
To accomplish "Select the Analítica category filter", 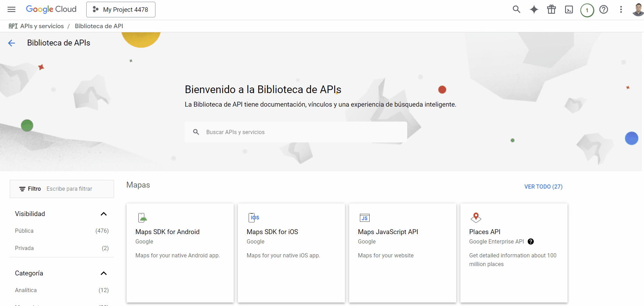I will (x=26, y=290).
